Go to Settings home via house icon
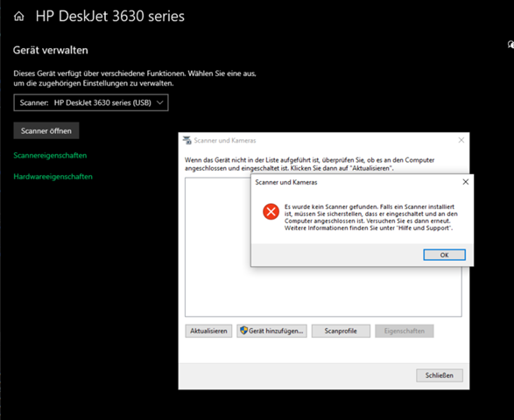 (19, 16)
